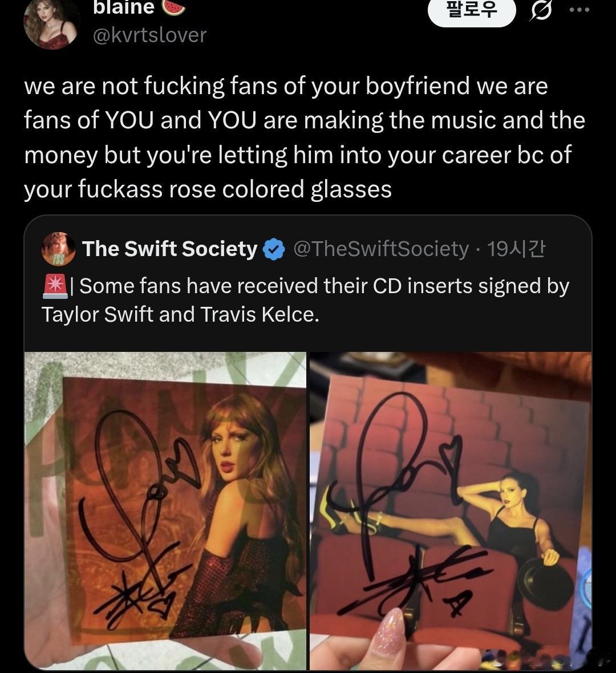This screenshot has height=673, width=616.
Task: Open the 19시간 timestamp link
Action: pyautogui.click(x=516, y=249)
